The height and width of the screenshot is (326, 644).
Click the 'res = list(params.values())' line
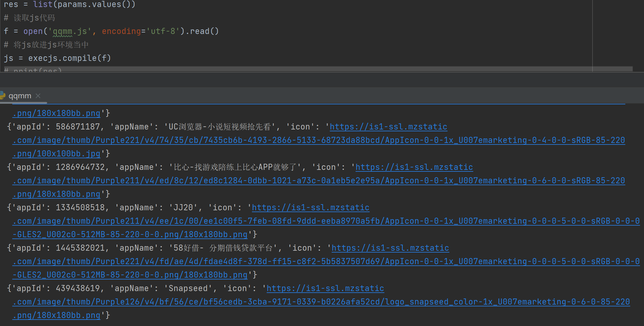pos(70,4)
